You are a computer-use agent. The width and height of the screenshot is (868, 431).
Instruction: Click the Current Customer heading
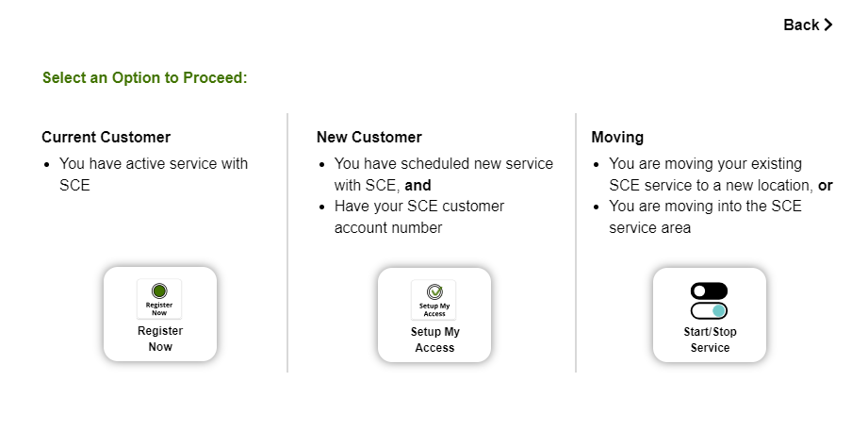(106, 137)
